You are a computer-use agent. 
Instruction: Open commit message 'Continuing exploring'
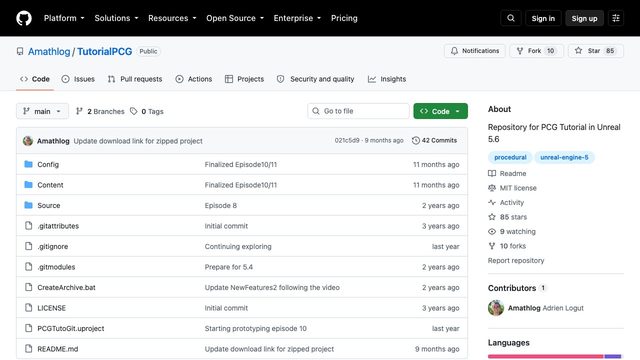click(x=238, y=247)
